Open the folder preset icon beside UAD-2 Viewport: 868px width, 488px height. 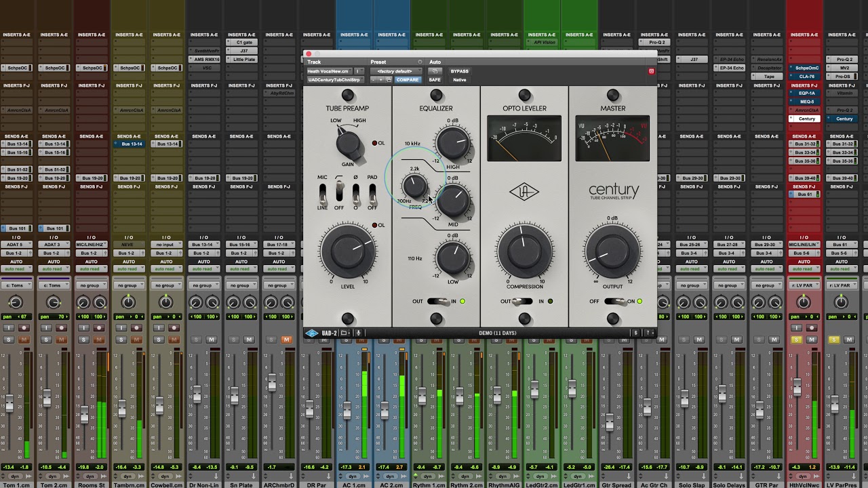coord(344,333)
